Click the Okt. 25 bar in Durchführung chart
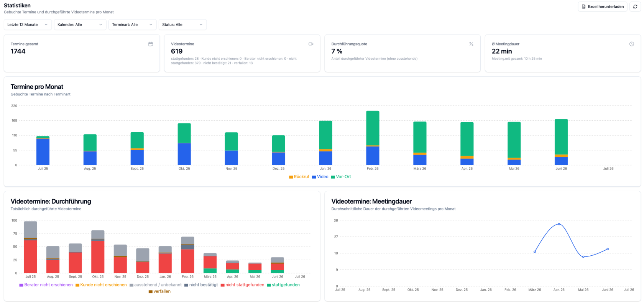Image resolution: width=644 pixels, height=304 pixels. point(98,252)
